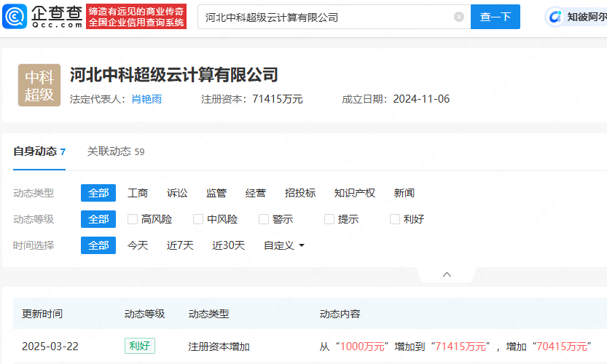Click the company name heading 河北中科超级云计算有限公司
Screen dimensions: 607x364
[174, 75]
